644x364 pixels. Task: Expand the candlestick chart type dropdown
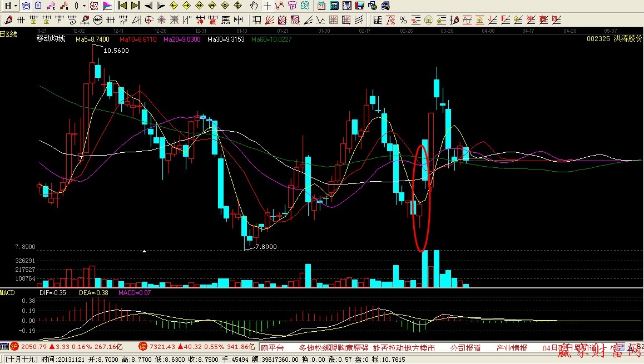(85, 6)
